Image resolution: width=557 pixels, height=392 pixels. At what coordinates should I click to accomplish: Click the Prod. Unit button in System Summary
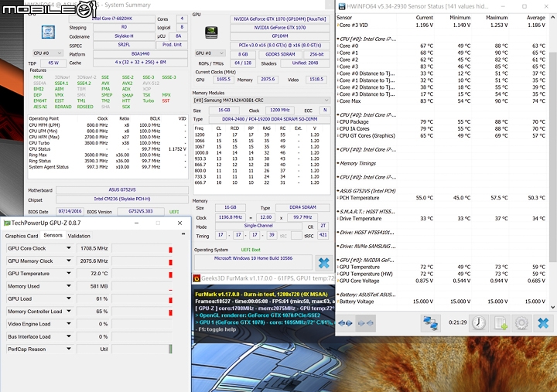(x=172, y=45)
